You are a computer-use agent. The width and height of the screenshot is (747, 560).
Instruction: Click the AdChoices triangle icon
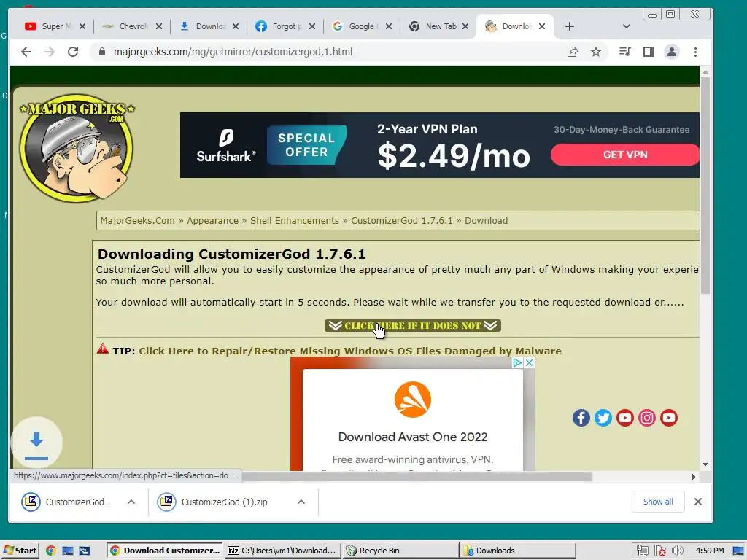[x=517, y=363]
